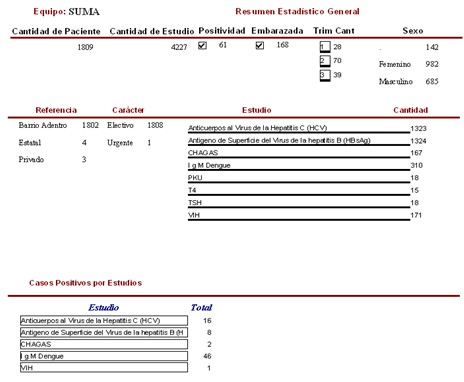Click trimester 1 count 28

click(337, 47)
